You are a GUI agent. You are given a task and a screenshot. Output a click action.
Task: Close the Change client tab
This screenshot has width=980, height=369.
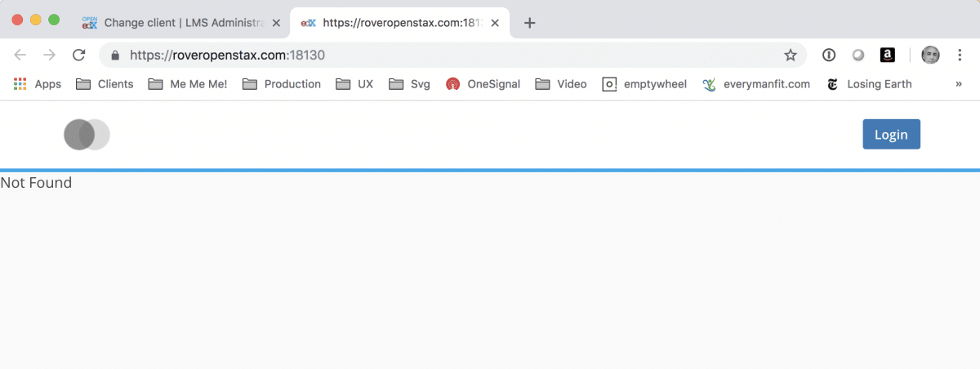pyautogui.click(x=276, y=23)
